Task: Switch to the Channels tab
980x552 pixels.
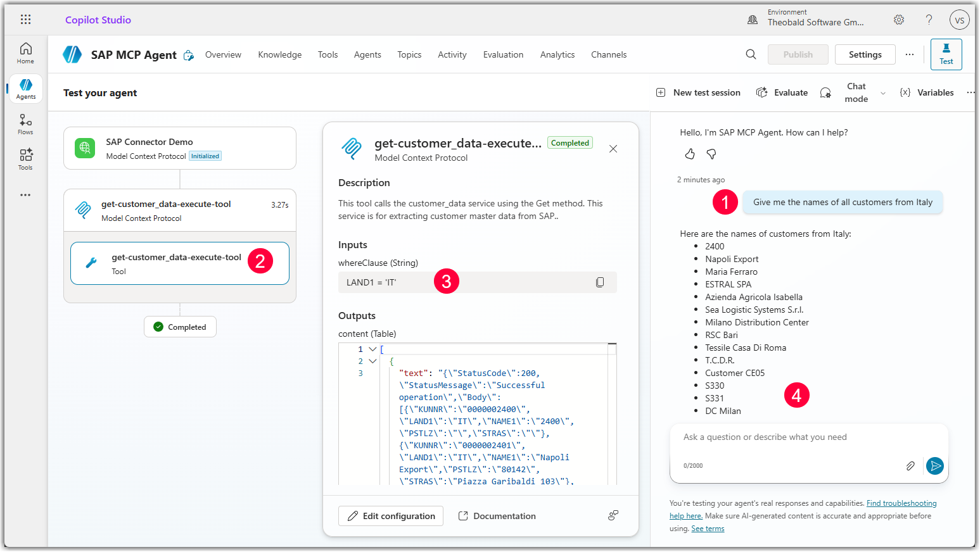Action: 609,54
